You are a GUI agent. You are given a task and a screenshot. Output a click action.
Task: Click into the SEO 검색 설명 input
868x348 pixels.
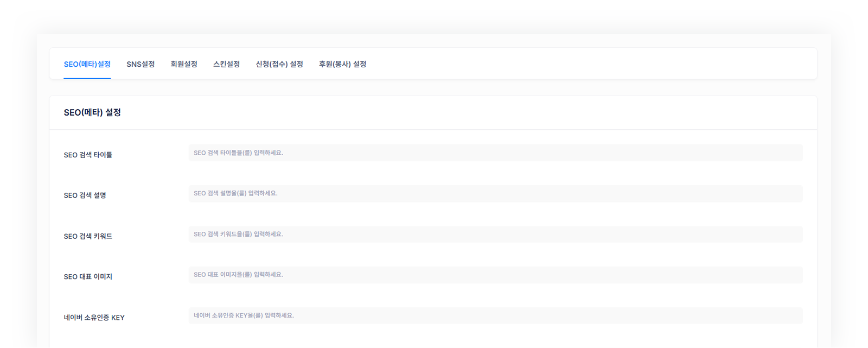(x=495, y=194)
